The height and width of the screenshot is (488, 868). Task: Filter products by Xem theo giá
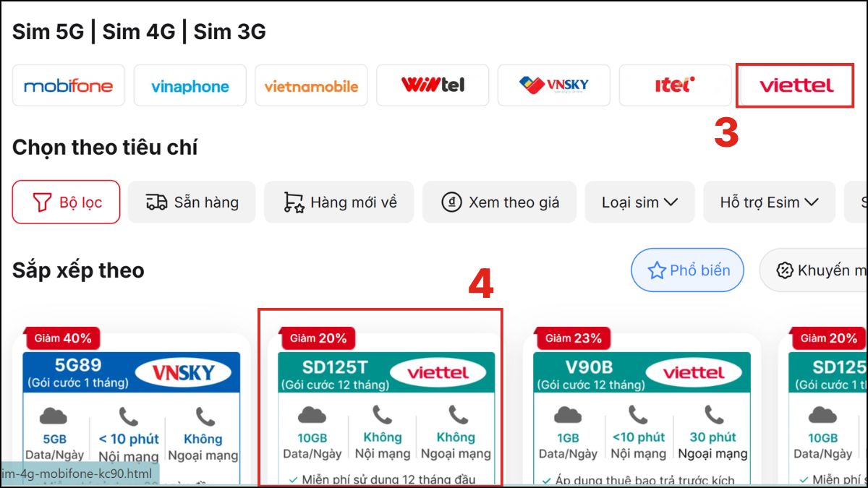499,202
